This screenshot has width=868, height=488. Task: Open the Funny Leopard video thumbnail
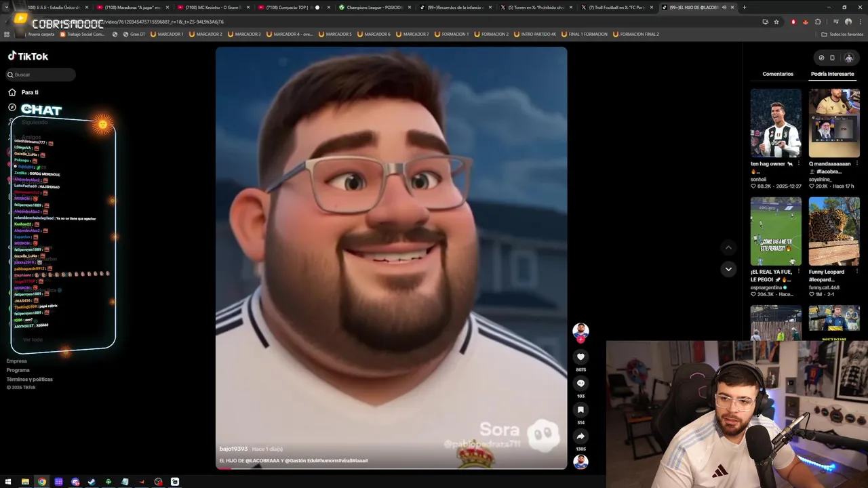point(834,231)
